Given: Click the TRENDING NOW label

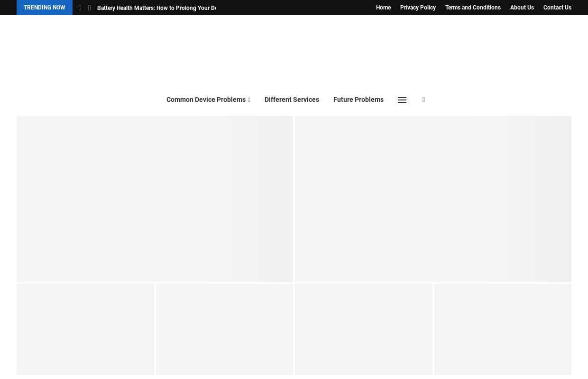Looking at the screenshot, I should [x=45, y=8].
